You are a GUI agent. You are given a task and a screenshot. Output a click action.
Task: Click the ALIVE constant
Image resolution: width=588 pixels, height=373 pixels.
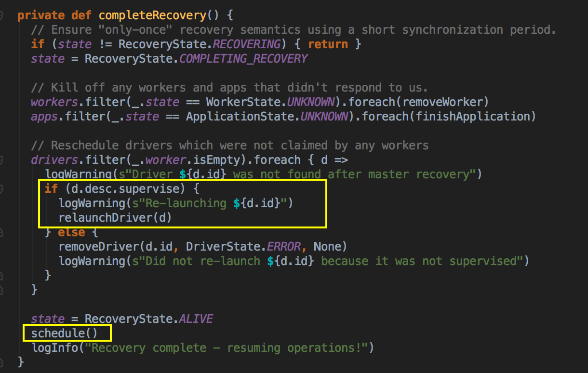[x=196, y=319]
